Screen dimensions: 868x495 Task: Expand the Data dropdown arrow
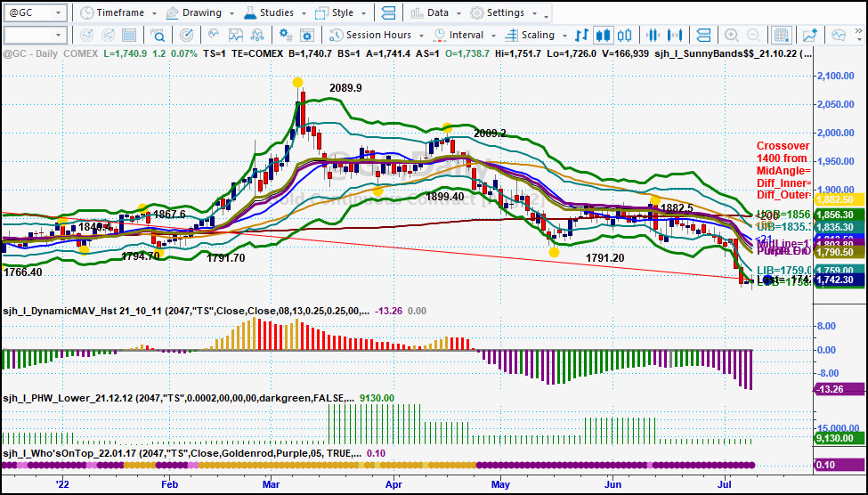pyautogui.click(x=458, y=14)
